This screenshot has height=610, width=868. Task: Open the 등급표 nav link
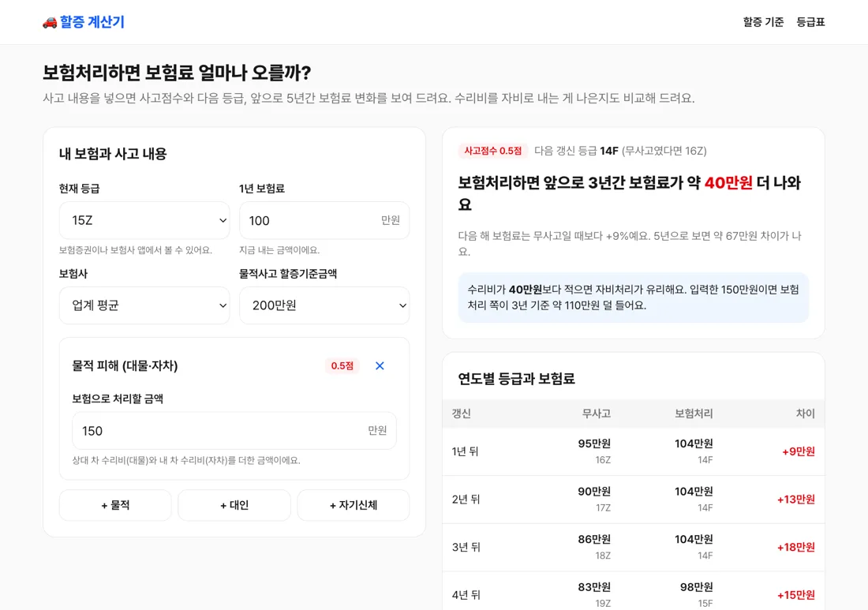pos(810,22)
